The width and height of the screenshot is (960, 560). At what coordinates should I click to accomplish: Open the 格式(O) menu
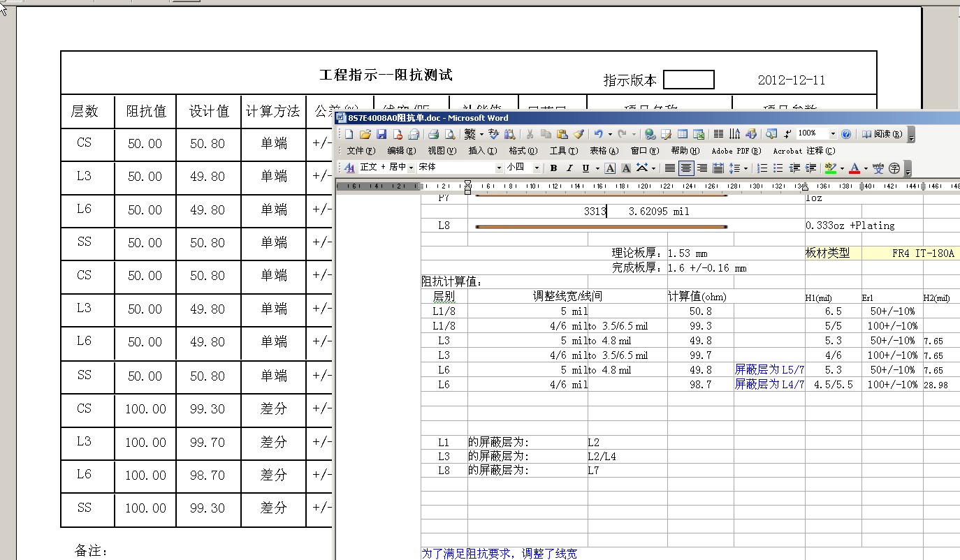(x=523, y=151)
